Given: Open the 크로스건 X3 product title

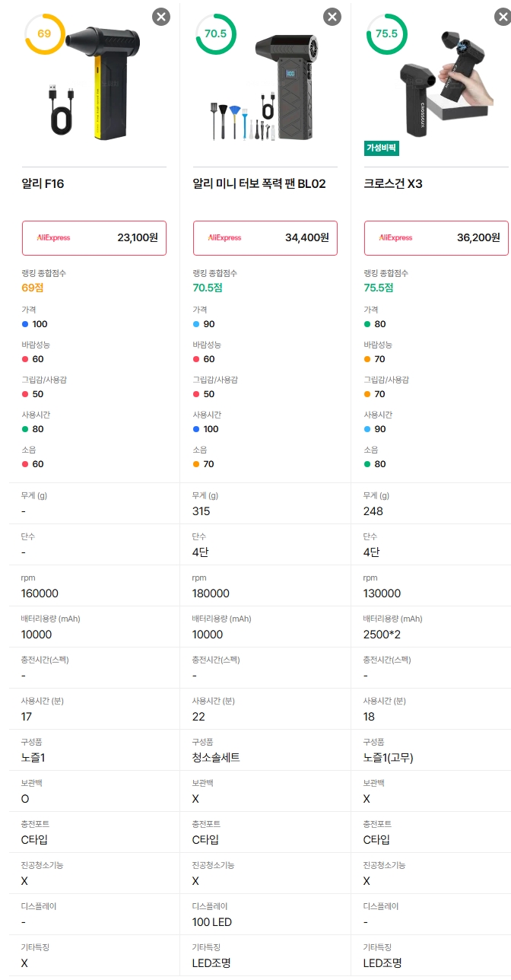Looking at the screenshot, I should pos(393,184).
